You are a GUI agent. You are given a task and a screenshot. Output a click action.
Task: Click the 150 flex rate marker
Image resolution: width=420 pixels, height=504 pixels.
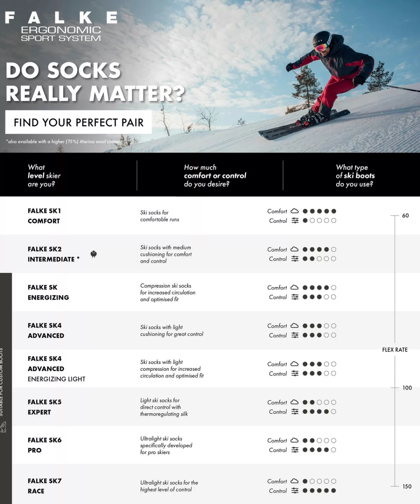[407, 486]
